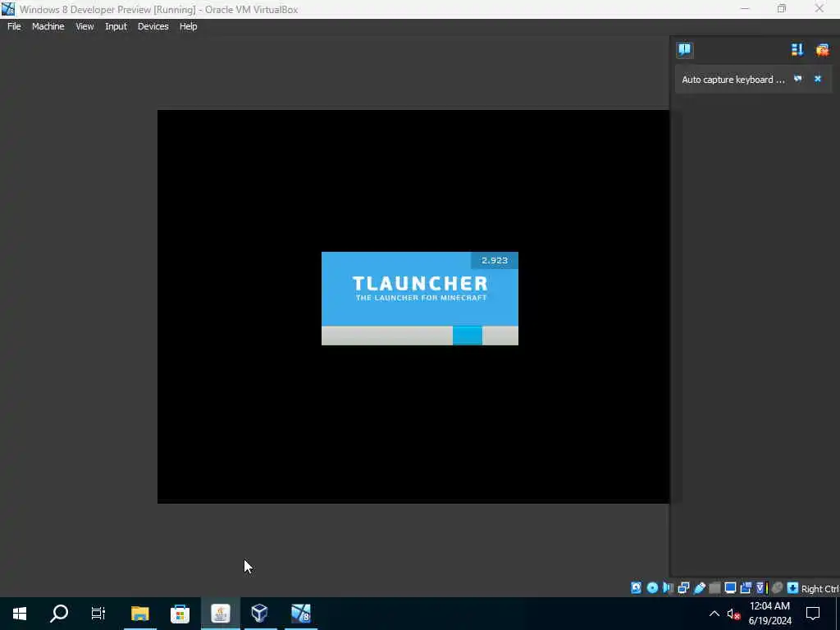Open File Explorer from the taskbar

click(140, 614)
